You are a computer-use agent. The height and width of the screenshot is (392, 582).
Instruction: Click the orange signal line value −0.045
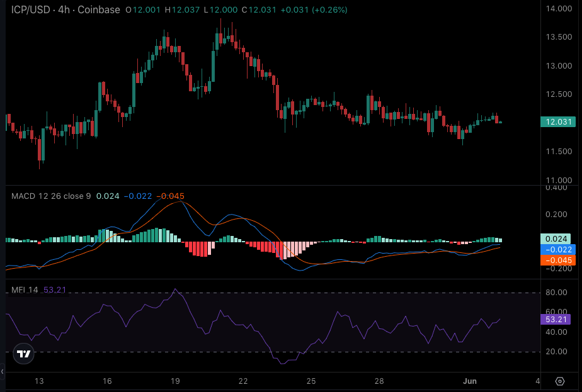point(557,260)
